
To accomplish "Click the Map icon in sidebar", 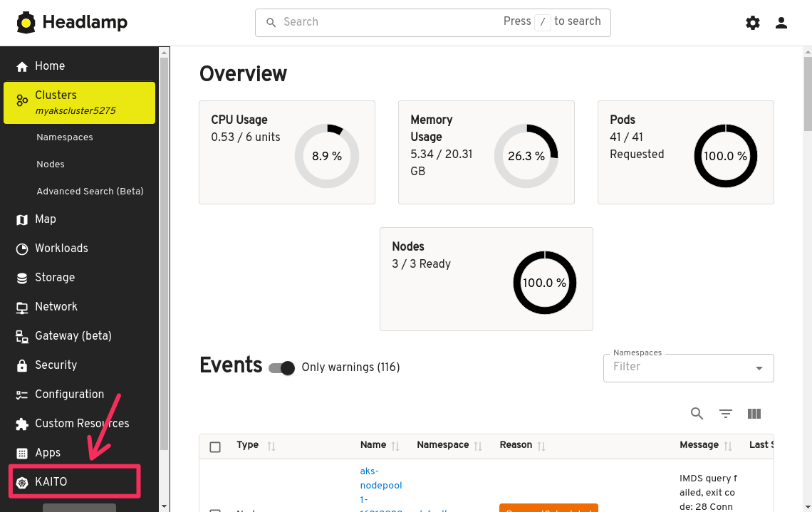I will (x=22, y=219).
